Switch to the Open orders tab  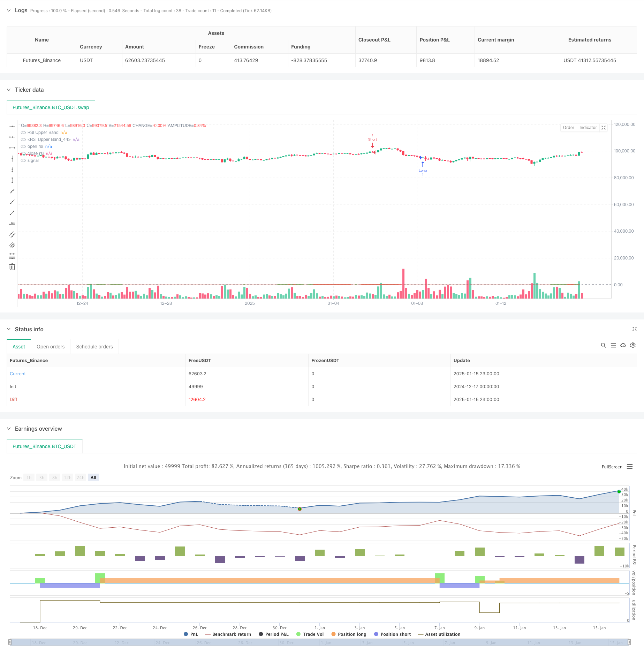tap(51, 347)
